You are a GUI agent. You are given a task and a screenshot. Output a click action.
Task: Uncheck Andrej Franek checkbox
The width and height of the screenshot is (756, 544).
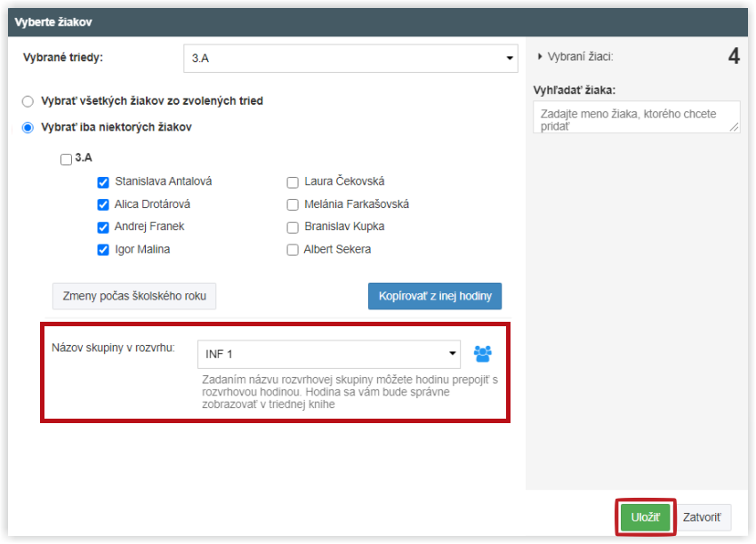[103, 228]
